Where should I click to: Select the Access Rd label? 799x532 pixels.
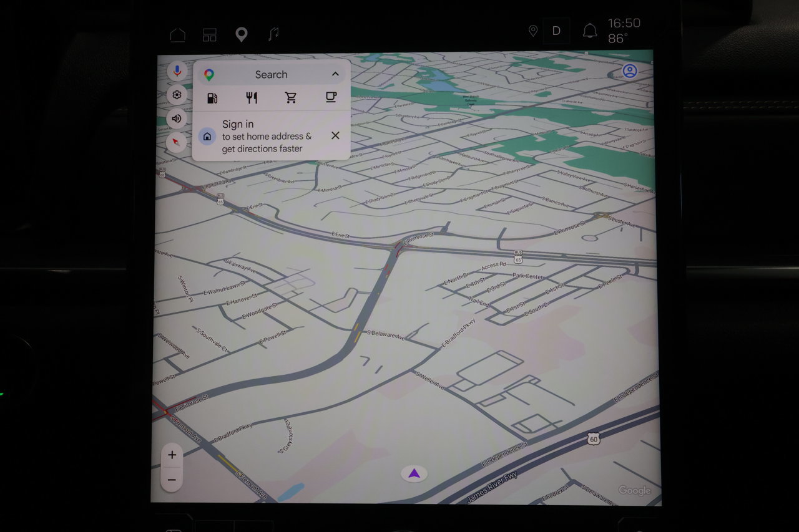tap(494, 265)
